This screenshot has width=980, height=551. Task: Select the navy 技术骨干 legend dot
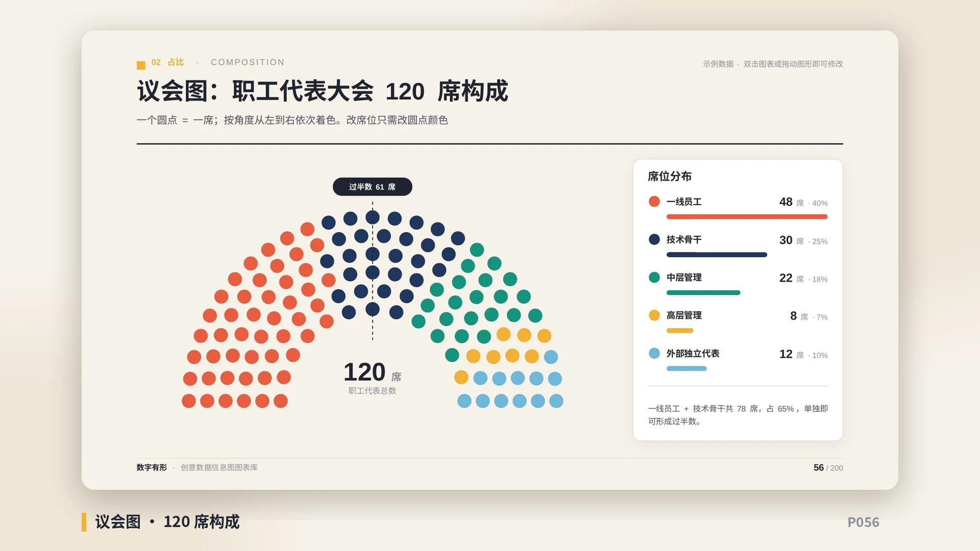[654, 239]
